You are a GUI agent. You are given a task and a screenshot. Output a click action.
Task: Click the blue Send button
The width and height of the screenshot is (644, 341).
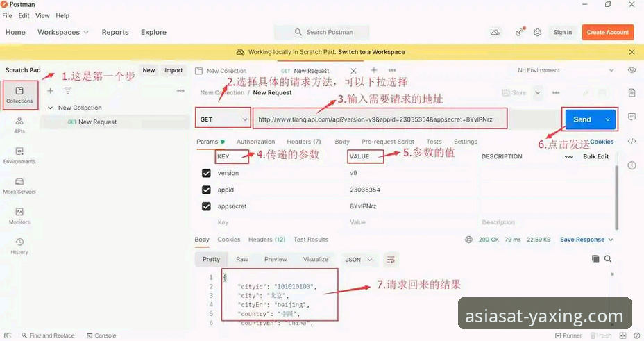[582, 119]
